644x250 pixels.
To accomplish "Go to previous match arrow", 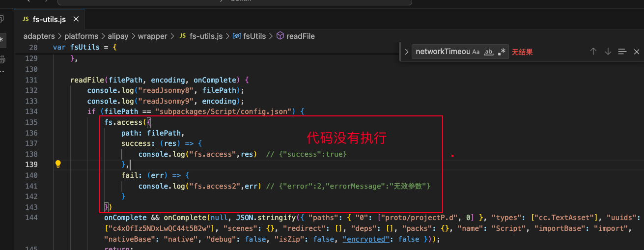I will [x=593, y=52].
